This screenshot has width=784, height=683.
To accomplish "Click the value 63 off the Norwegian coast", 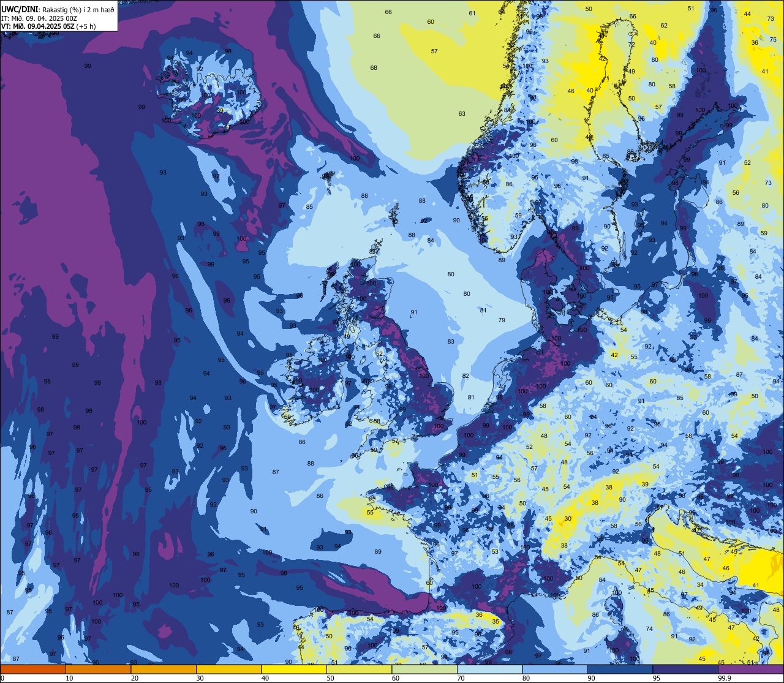I will click(462, 113).
